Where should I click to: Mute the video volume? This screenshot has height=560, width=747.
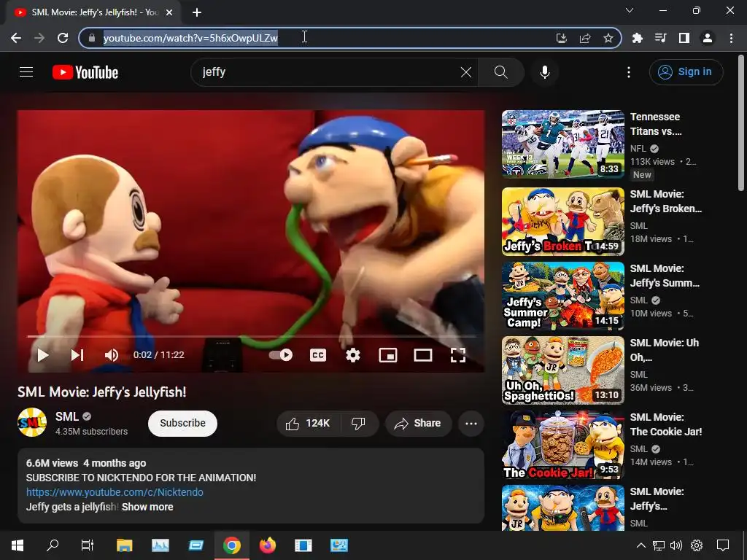tap(112, 355)
